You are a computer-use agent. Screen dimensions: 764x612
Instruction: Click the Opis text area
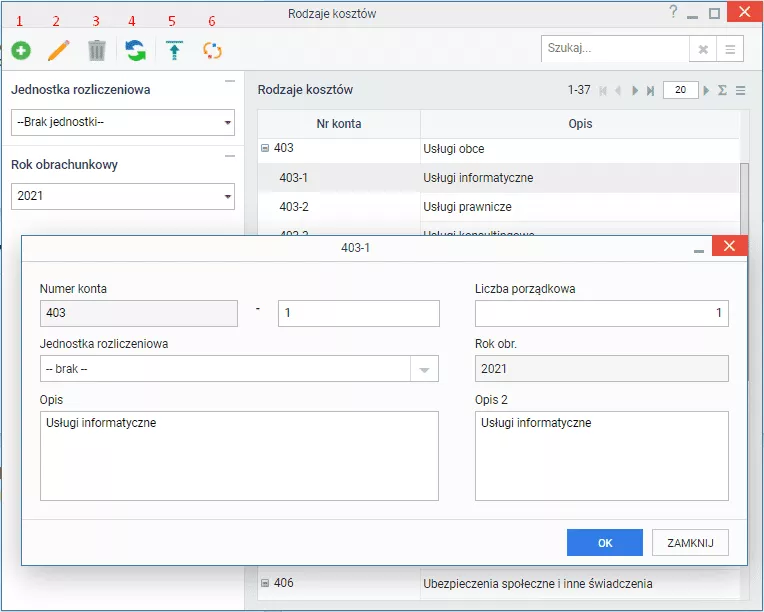coord(239,456)
